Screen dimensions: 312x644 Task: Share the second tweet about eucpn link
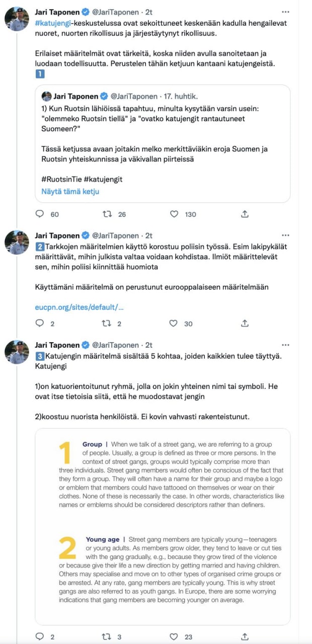pyautogui.click(x=245, y=324)
